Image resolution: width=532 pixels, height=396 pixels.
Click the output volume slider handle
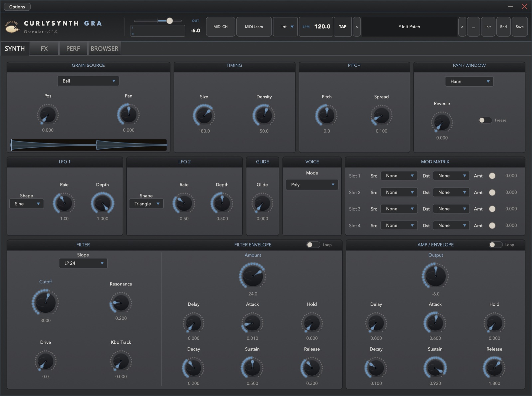pos(170,21)
